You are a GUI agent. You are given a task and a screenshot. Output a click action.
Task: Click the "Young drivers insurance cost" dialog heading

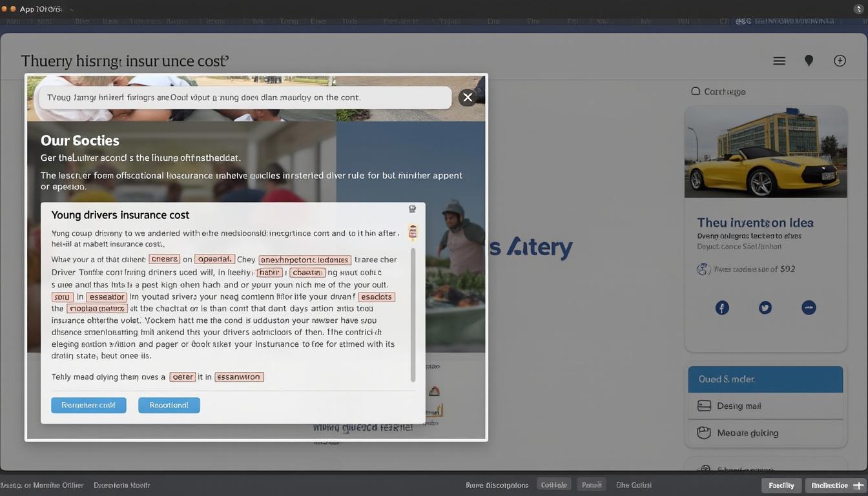click(120, 215)
